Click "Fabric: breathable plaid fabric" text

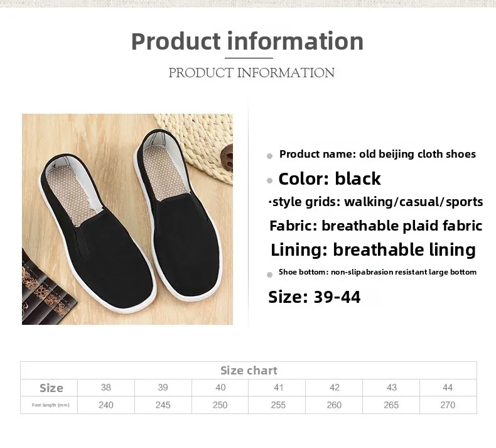tap(375, 226)
